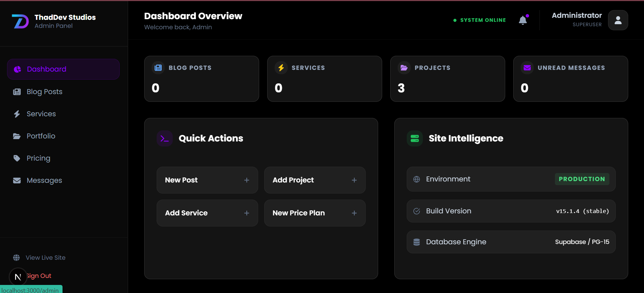Click the Unread Messages envelope icon
This screenshot has width=644, height=293.
pyautogui.click(x=527, y=68)
